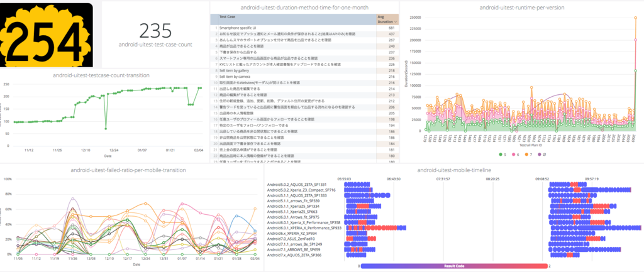The width and height of the screenshot is (644, 272).
Task: Select Android7.0_ASUS_ZenPad10 timeline row label
Action: tap(292, 238)
